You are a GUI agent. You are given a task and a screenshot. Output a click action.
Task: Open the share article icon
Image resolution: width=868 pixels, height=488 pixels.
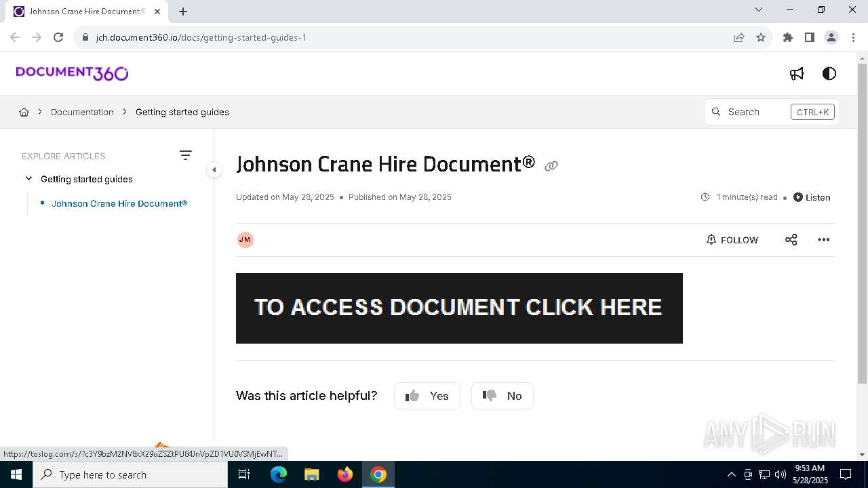tap(791, 240)
